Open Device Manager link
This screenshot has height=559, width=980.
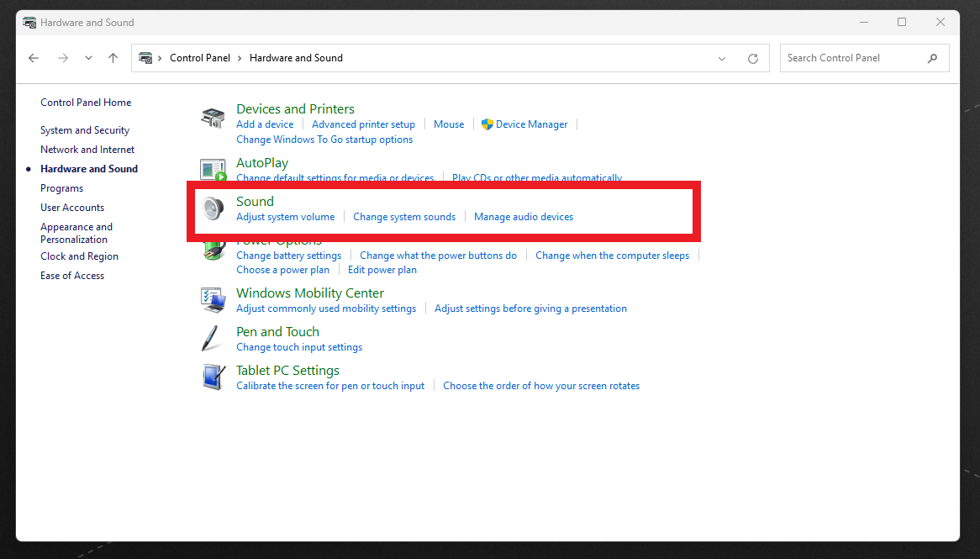(531, 124)
